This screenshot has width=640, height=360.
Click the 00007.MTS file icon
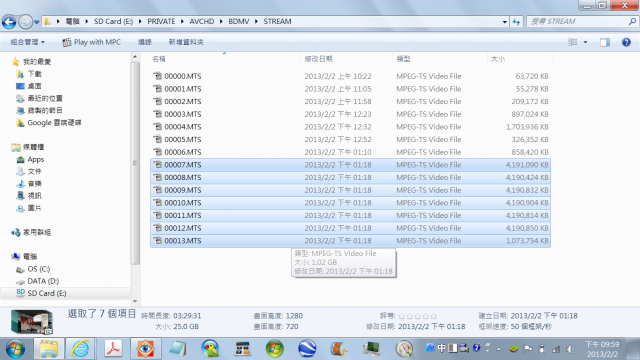(158, 165)
